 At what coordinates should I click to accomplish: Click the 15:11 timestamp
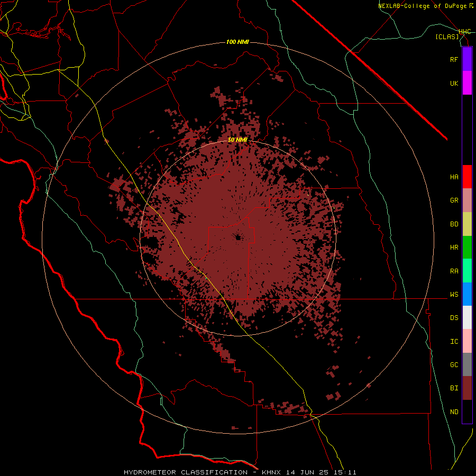tap(344, 472)
